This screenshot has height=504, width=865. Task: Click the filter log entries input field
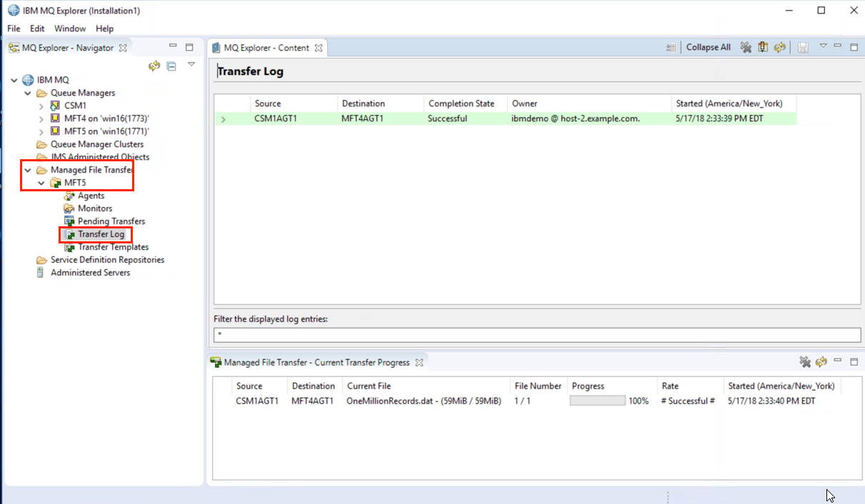537,335
